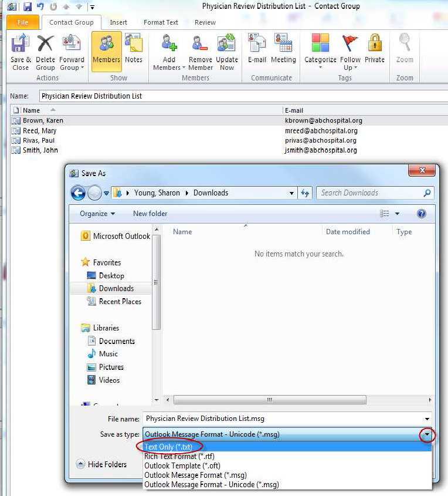
Task: Select member Reed, Mary
Action: click(x=229, y=131)
